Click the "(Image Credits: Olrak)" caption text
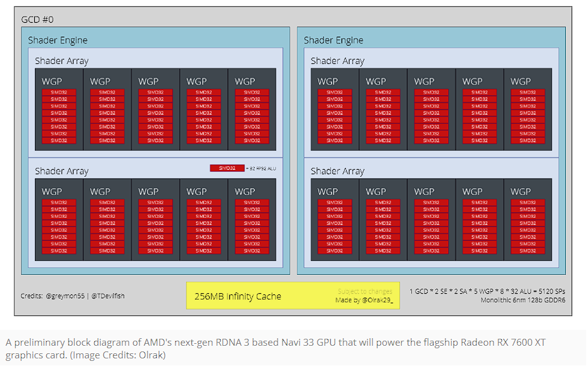588x366 pixels. [x=117, y=355]
